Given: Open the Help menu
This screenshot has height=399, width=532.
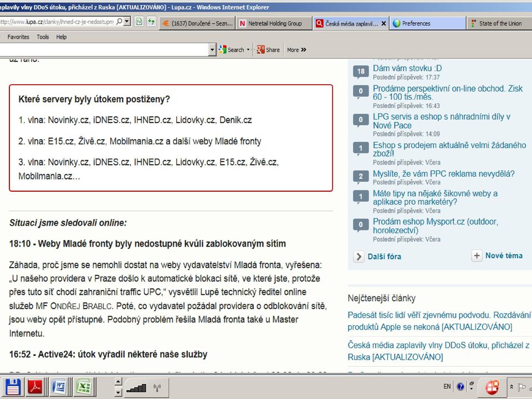Looking at the screenshot, I should (x=62, y=37).
